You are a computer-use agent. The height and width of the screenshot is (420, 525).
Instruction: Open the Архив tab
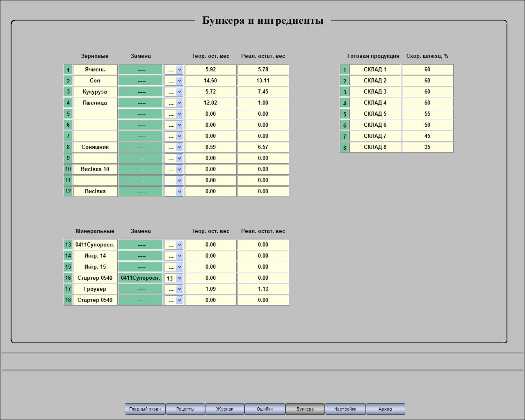(x=385, y=409)
